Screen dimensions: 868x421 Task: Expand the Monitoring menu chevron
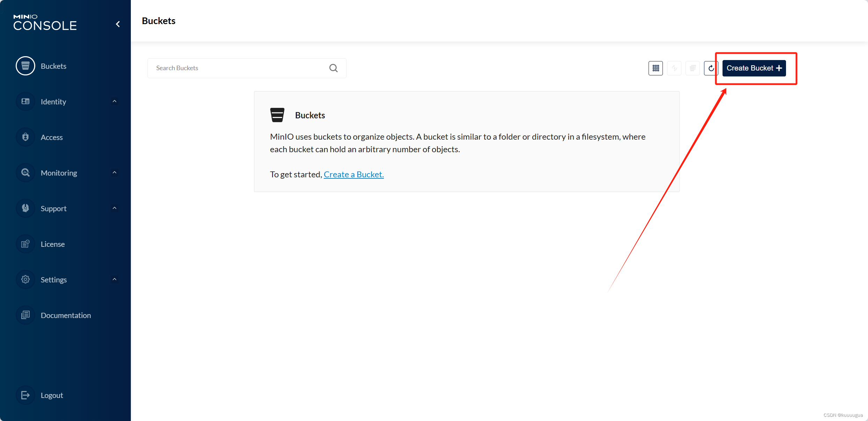[x=114, y=173]
